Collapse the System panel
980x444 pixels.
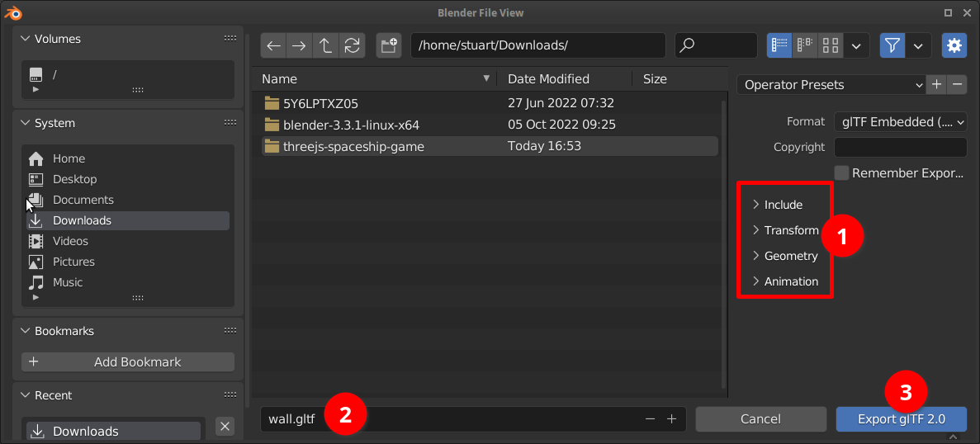coord(25,123)
